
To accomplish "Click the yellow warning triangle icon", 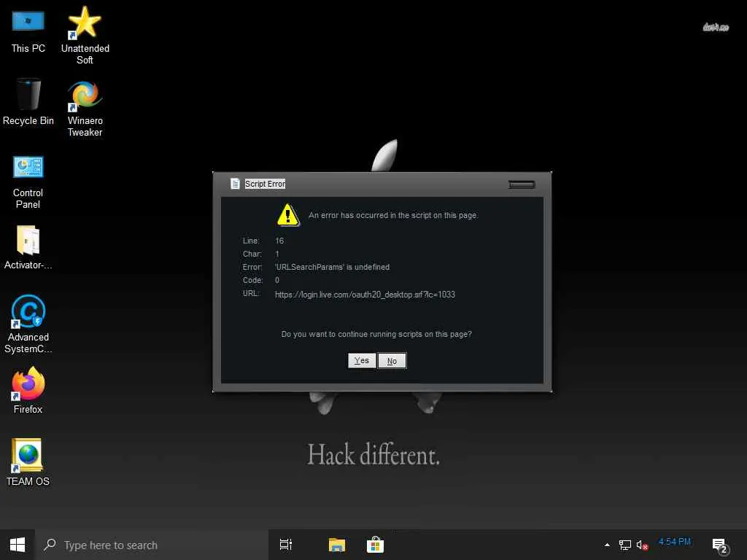I will pyautogui.click(x=287, y=215).
